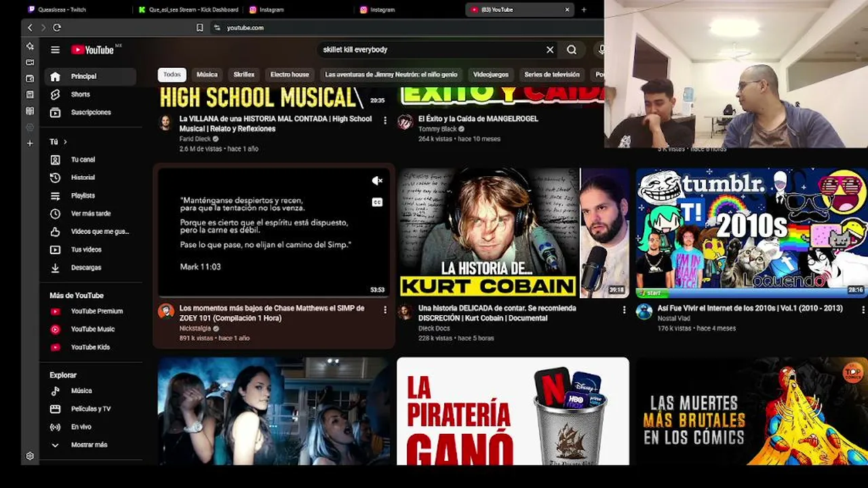Open Playlists in the sidebar
The image size is (868, 488).
click(x=90, y=196)
